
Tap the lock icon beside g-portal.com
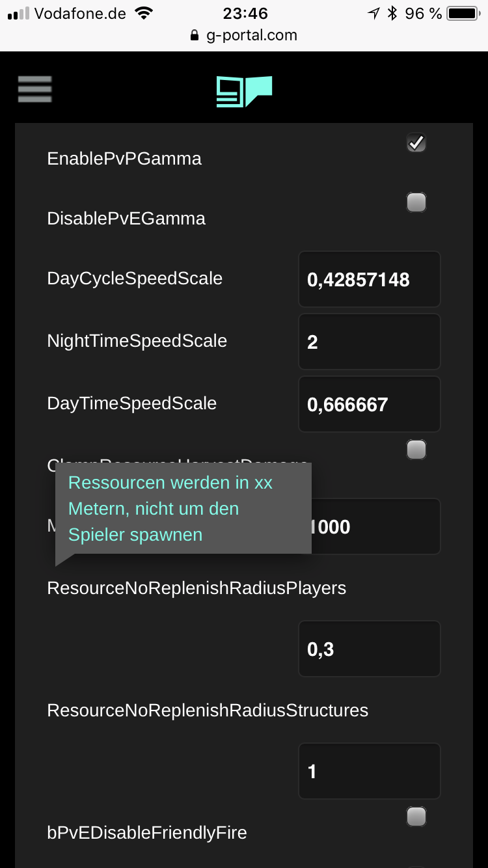click(x=194, y=36)
